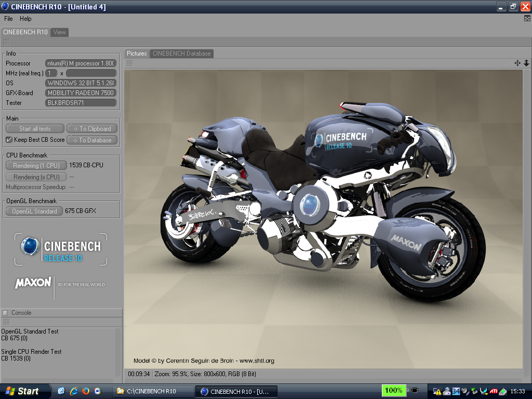Viewport: 532px width, 399px height.
Task: Click the 1539 CB-CPU score
Action: [x=86, y=165]
